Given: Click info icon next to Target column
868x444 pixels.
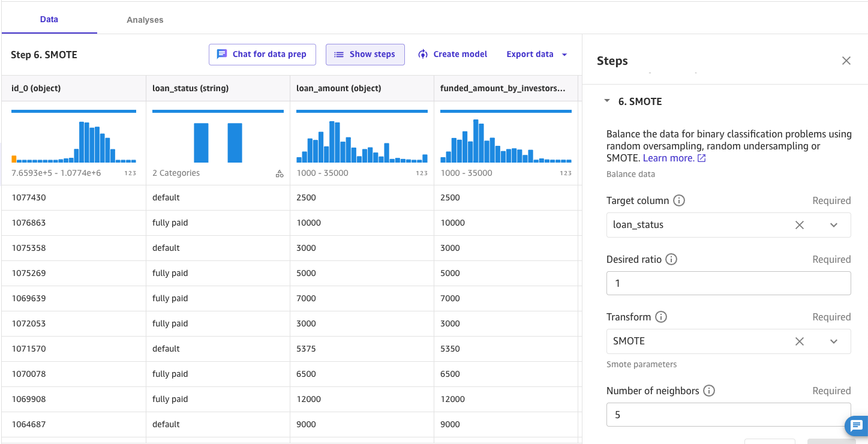Looking at the screenshot, I should tap(679, 201).
